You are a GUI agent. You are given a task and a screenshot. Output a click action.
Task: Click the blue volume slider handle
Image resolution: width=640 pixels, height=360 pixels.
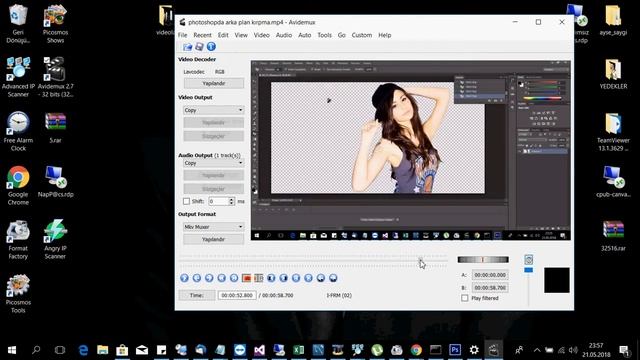[x=529, y=270]
